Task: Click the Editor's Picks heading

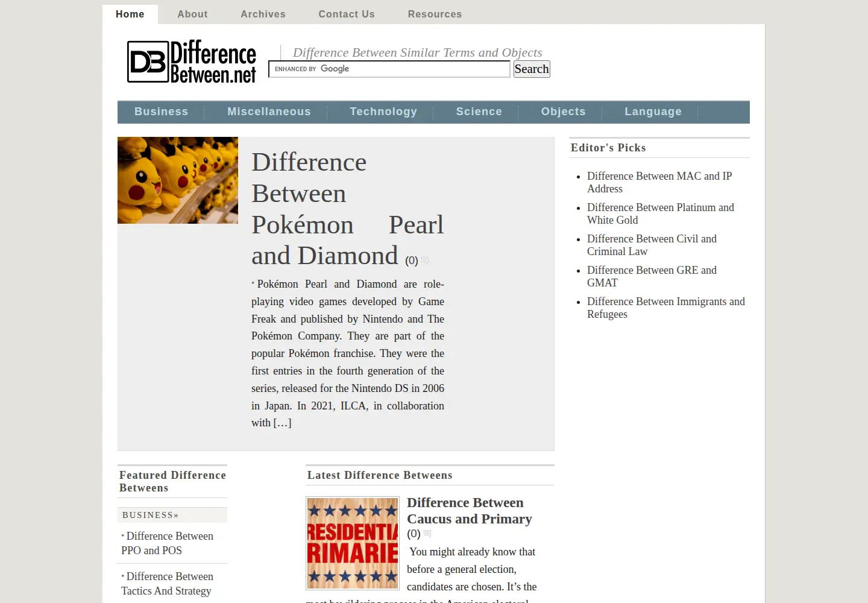Action: (608, 148)
